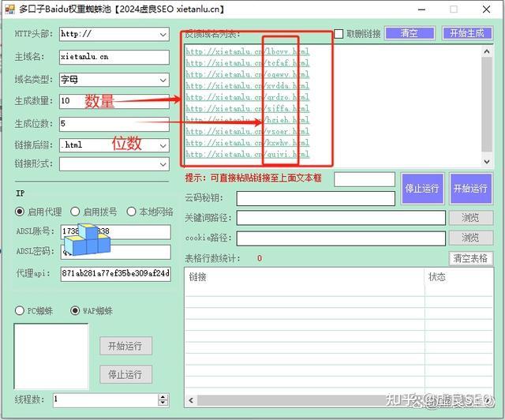Image resolution: width=505 pixels, height=420 pixels.
Task: Click the xvdda.html link in list
Action: point(247,86)
